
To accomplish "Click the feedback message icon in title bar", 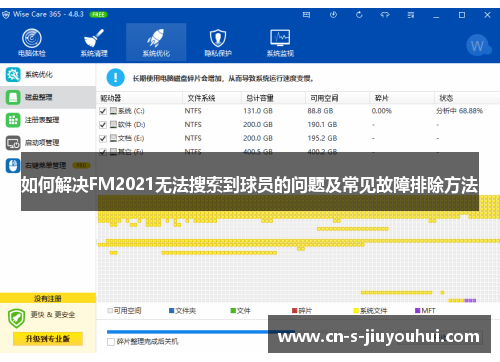I will (306, 15).
